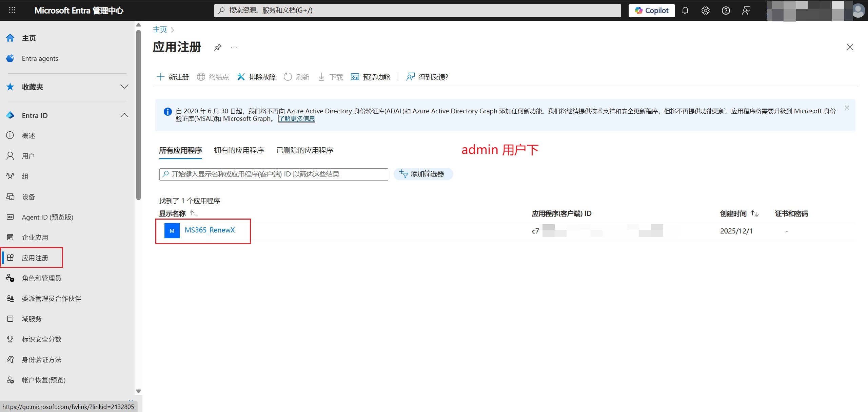This screenshot has height=412, width=868.
Task: Switch to 所有应用程序 tab
Action: point(181,150)
